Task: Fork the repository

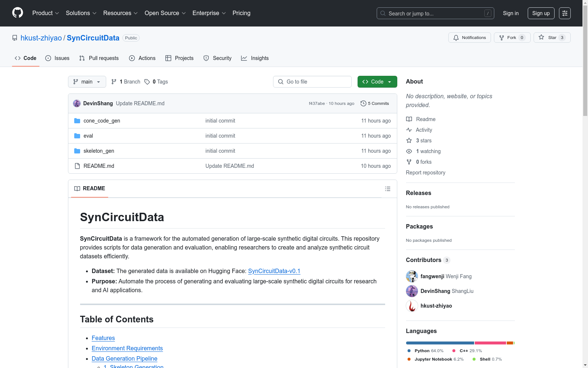Action: pyautogui.click(x=512, y=38)
